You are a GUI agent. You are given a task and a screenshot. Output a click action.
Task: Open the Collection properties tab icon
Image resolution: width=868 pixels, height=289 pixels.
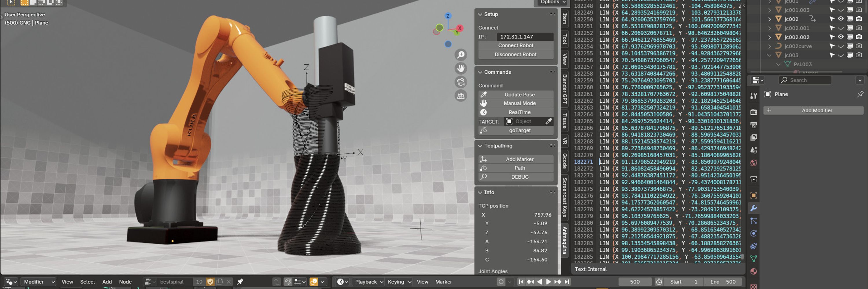click(x=754, y=179)
